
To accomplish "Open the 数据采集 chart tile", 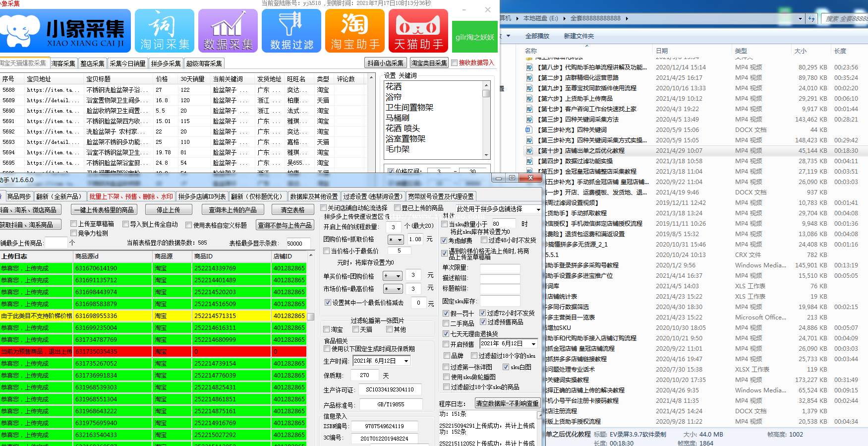I will 228,31.
